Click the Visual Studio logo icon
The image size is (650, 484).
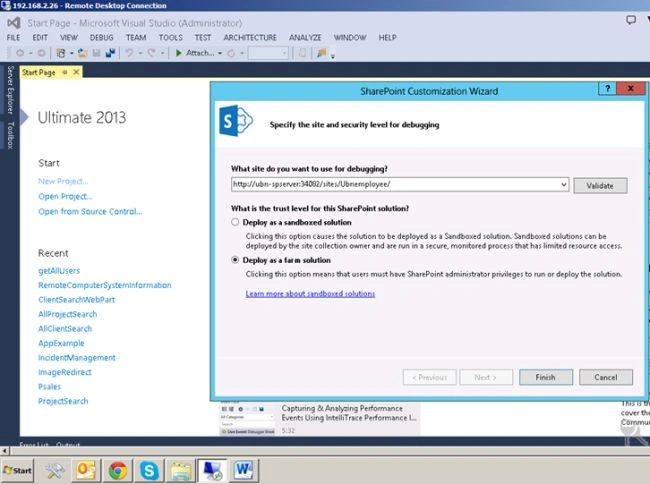pyautogui.click(x=14, y=23)
